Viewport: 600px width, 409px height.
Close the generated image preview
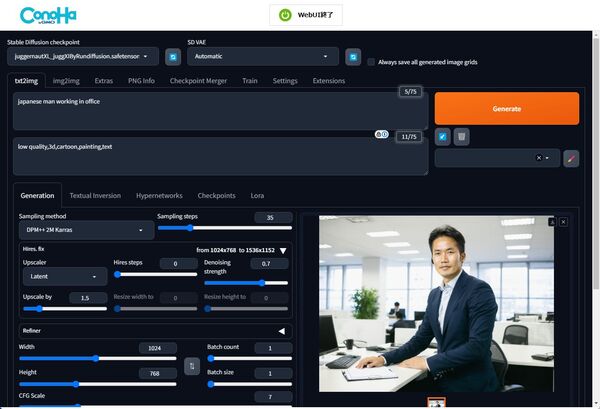coord(563,222)
